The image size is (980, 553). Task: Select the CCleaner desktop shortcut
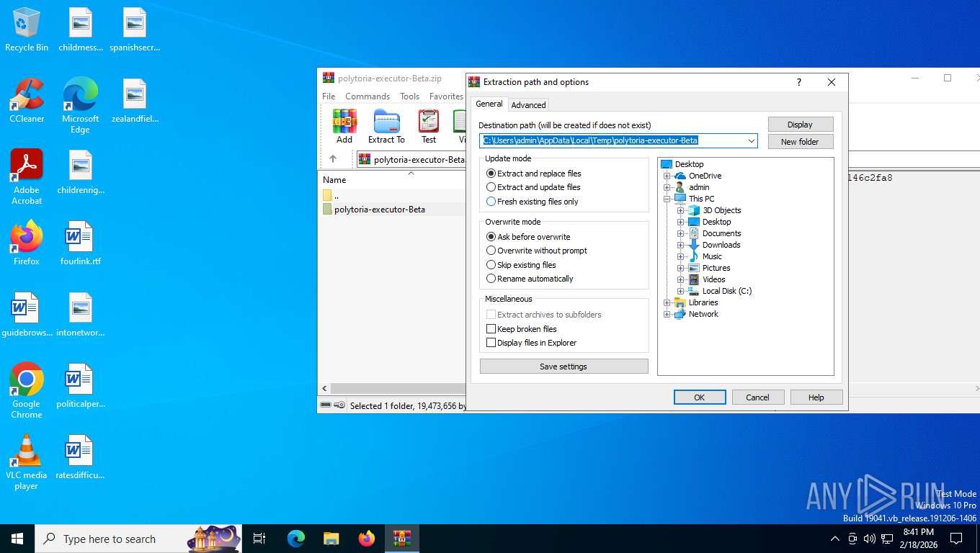pos(27,101)
